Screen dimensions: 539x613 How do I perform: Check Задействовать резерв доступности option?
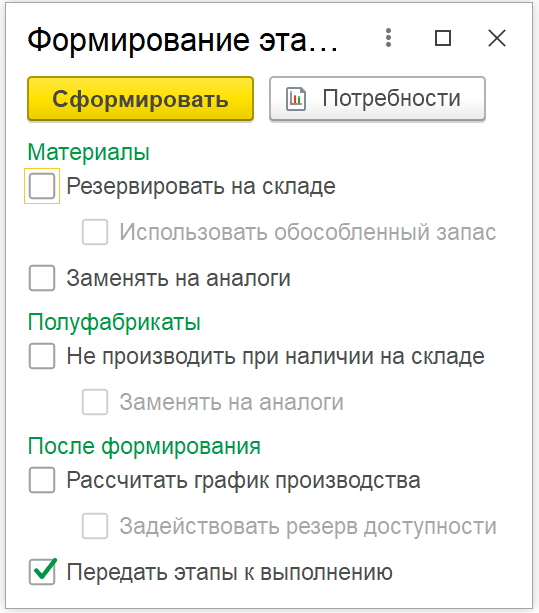[95, 526]
